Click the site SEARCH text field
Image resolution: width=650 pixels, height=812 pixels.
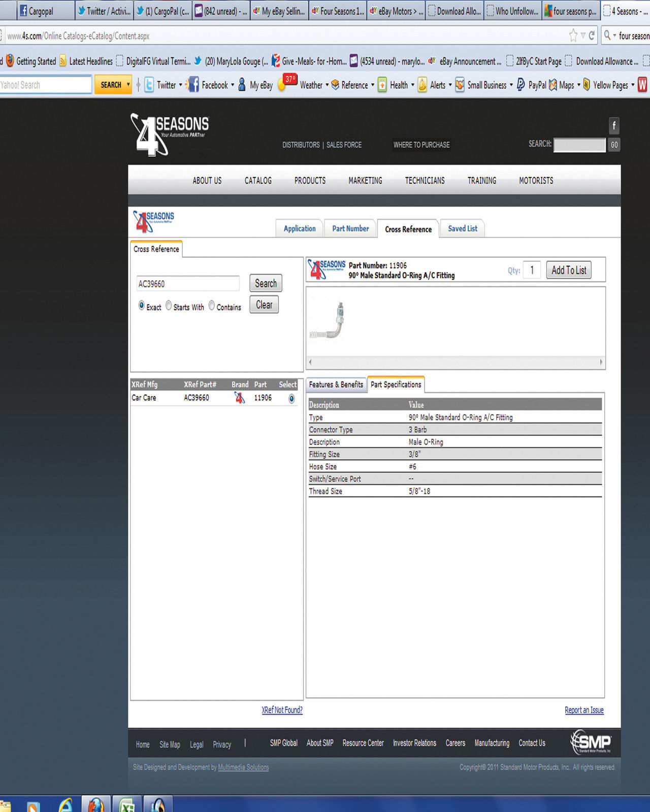click(x=579, y=145)
